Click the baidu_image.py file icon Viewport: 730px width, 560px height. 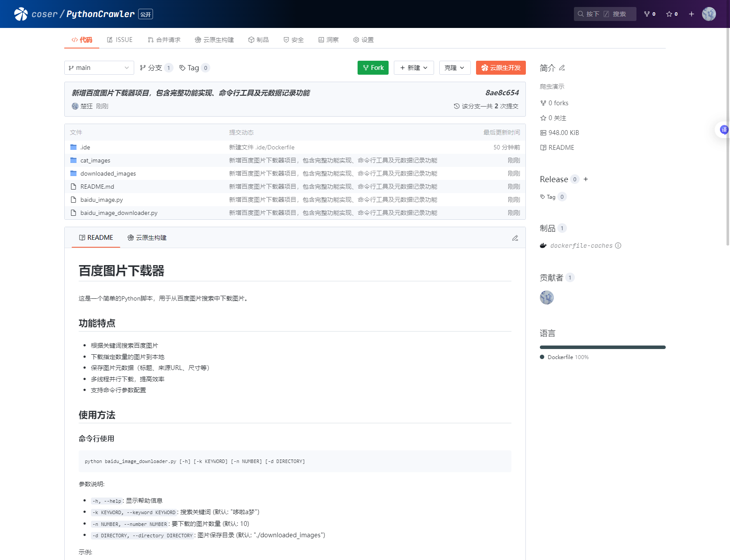73,200
